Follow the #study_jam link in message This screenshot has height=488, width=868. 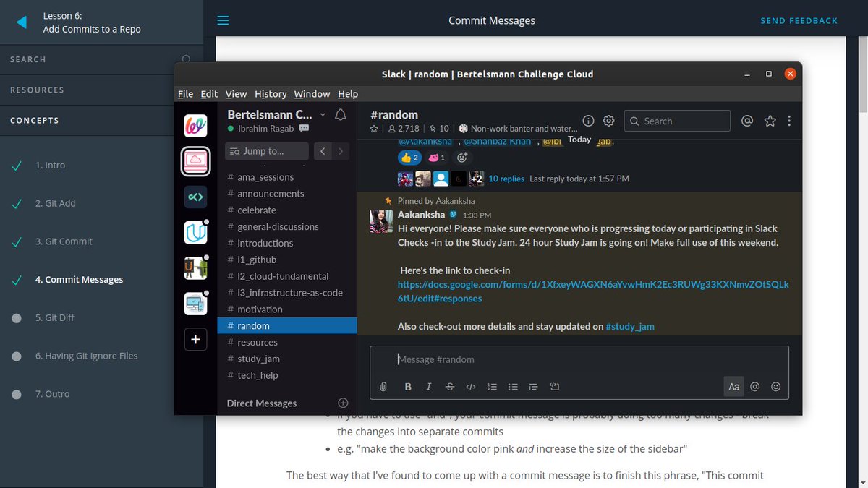click(x=630, y=326)
